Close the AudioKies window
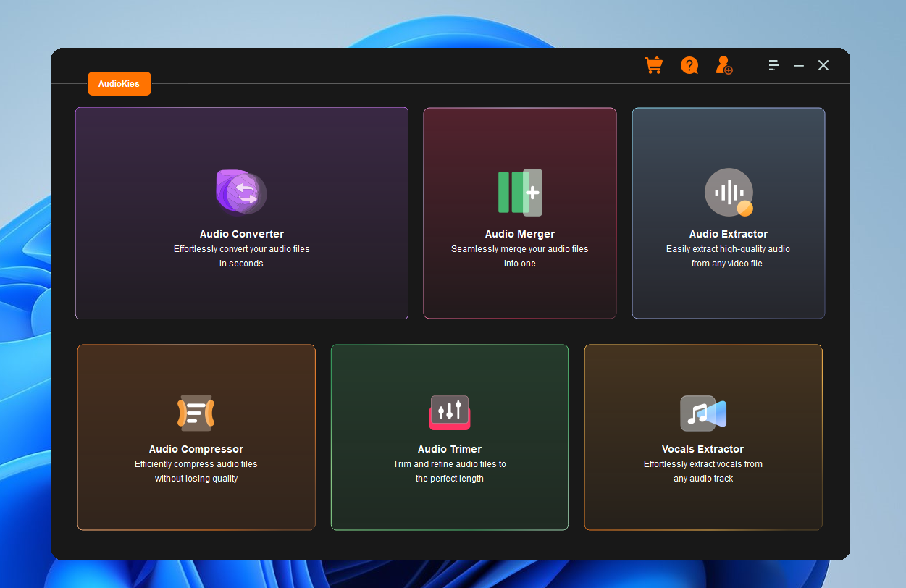 tap(823, 65)
